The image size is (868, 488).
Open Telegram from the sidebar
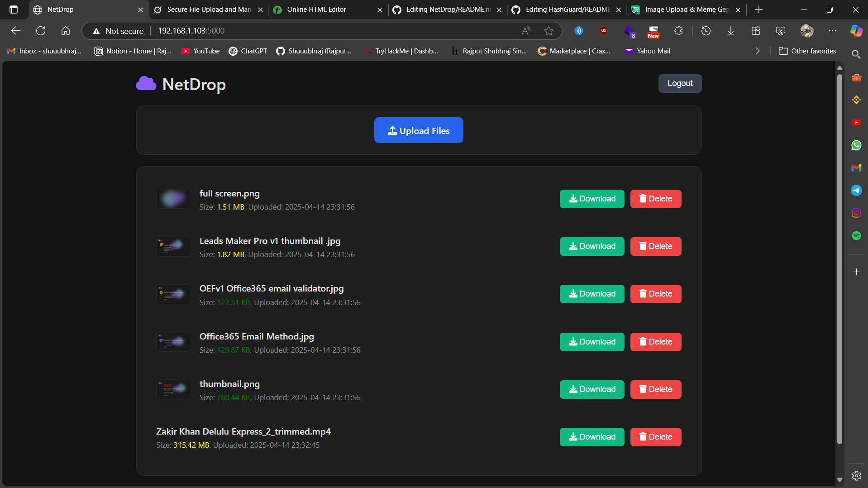856,190
